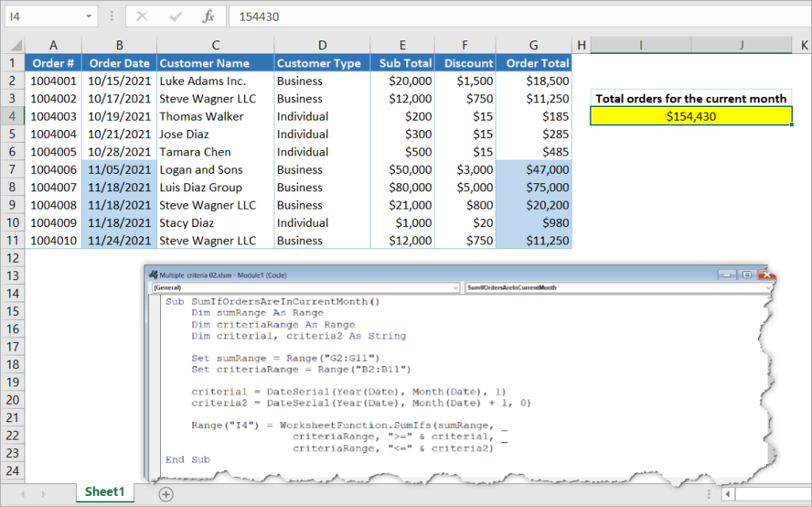Click the $47,000 Order Total cell
The width and height of the screenshot is (812, 507).
[547, 169]
